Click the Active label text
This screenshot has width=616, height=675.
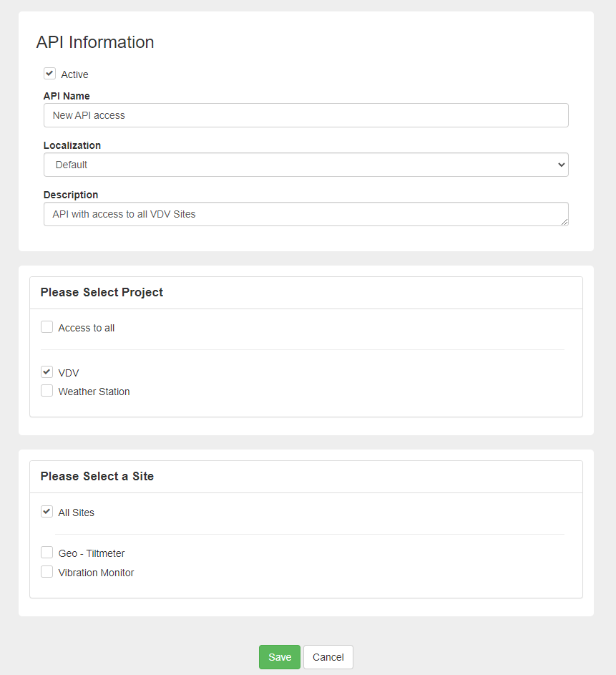click(75, 74)
